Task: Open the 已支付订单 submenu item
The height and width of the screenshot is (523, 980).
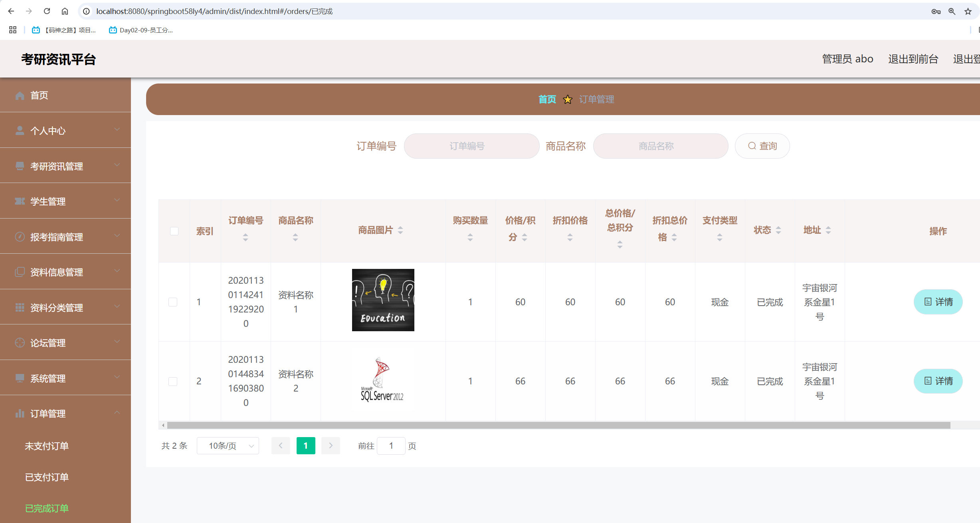Action: point(47,477)
